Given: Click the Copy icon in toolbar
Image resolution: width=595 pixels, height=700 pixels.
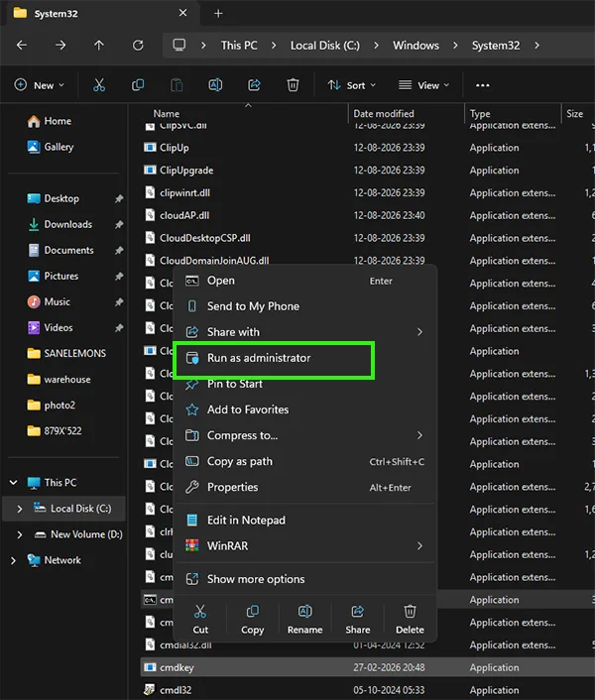Looking at the screenshot, I should 138,85.
